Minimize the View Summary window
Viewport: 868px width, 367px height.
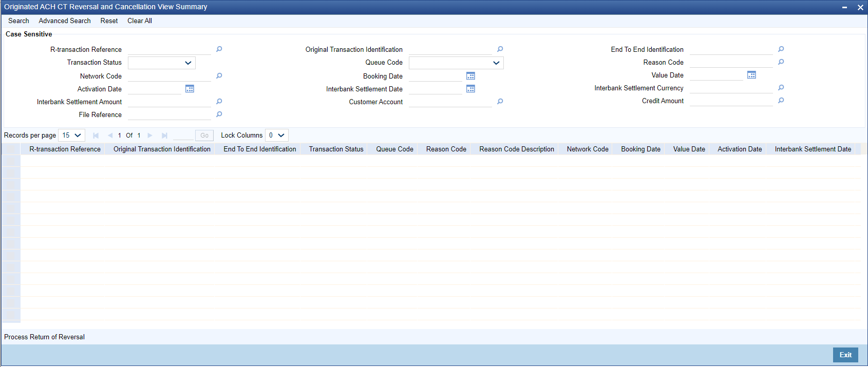844,7
